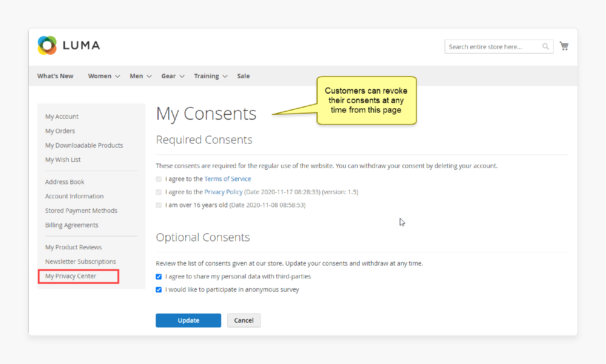Open the Sale menu item
Screen dimensions: 606x364
point(244,76)
